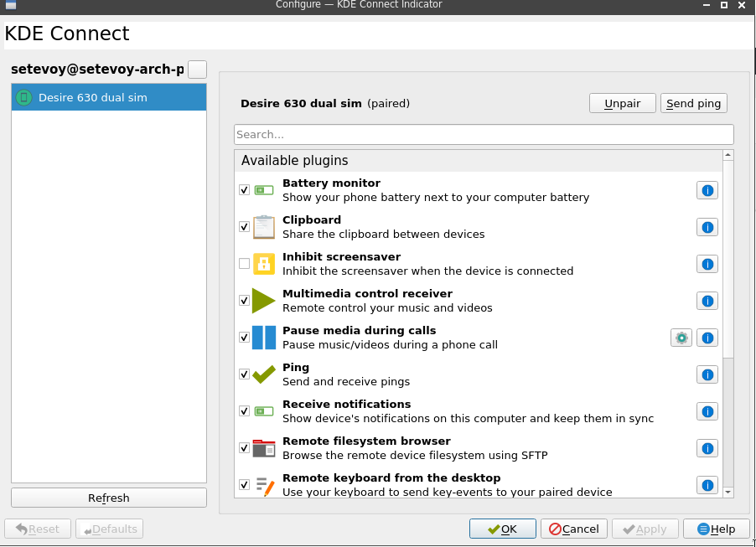
Task: Click the Remote keyboard pencil icon
Action: point(265,486)
